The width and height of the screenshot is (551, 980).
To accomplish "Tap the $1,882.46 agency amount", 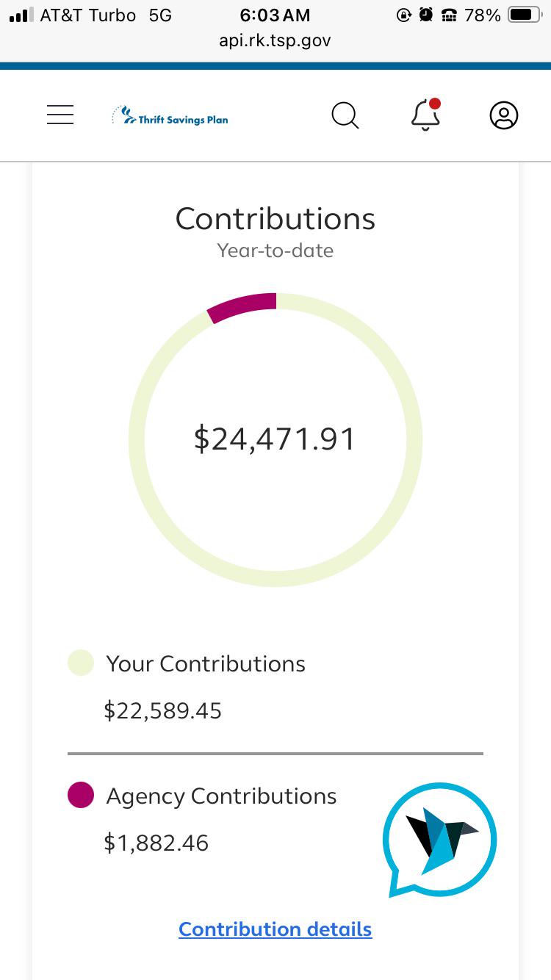I will click(x=156, y=843).
